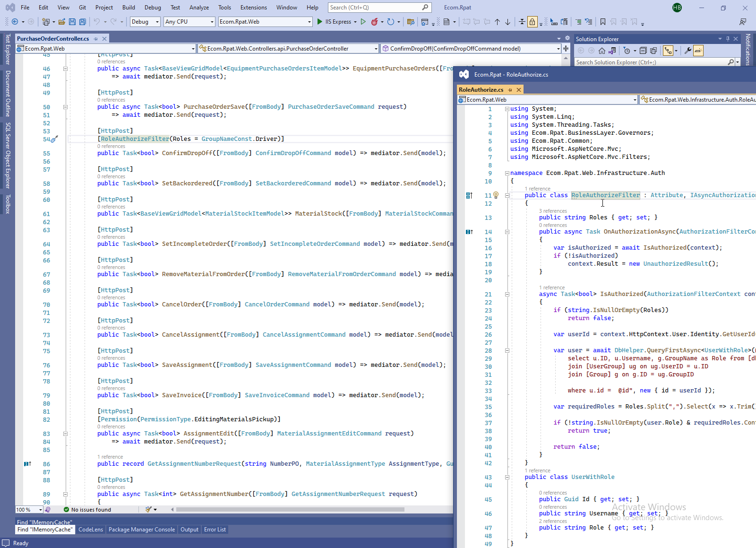Open the Any CPU platform dropdown
756x548 pixels.
(212, 22)
